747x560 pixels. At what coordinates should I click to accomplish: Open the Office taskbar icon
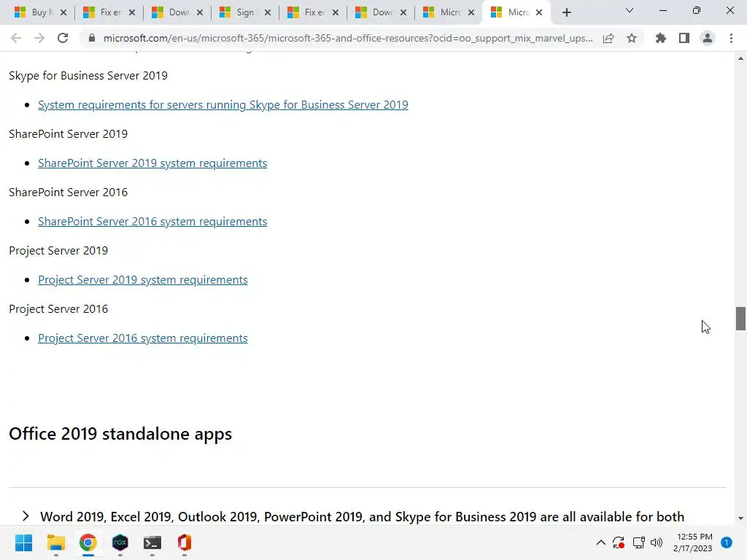click(x=185, y=542)
